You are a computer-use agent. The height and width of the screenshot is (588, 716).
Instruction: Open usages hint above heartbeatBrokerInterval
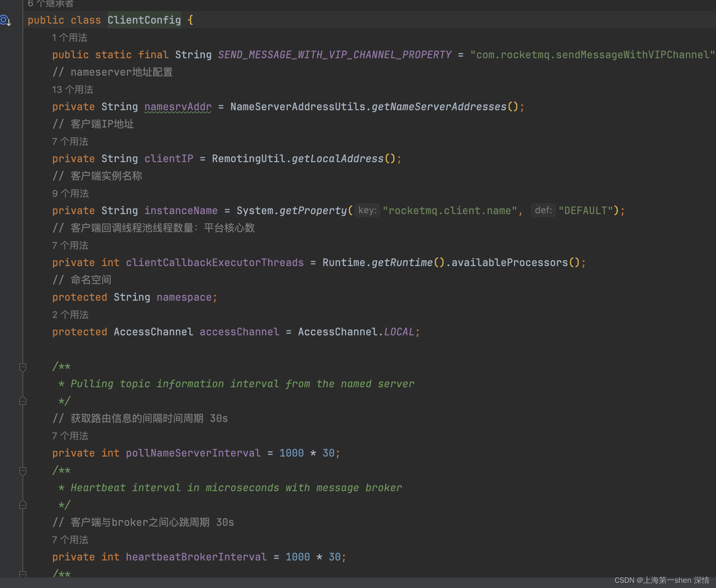coord(70,540)
